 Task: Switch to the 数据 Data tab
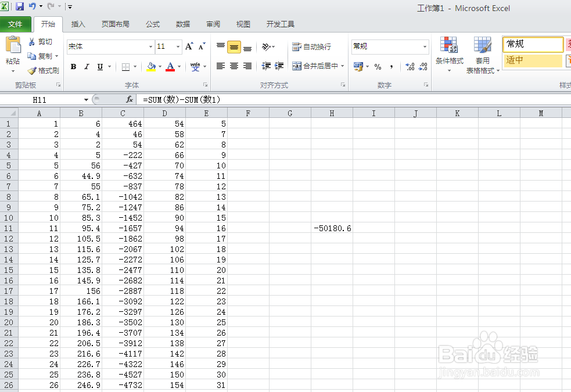tap(183, 24)
